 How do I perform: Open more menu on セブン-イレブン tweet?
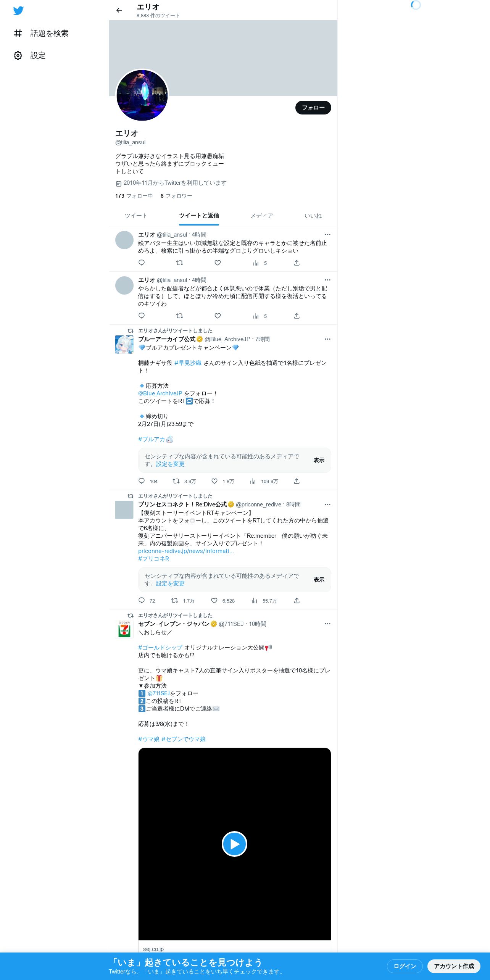[327, 624]
